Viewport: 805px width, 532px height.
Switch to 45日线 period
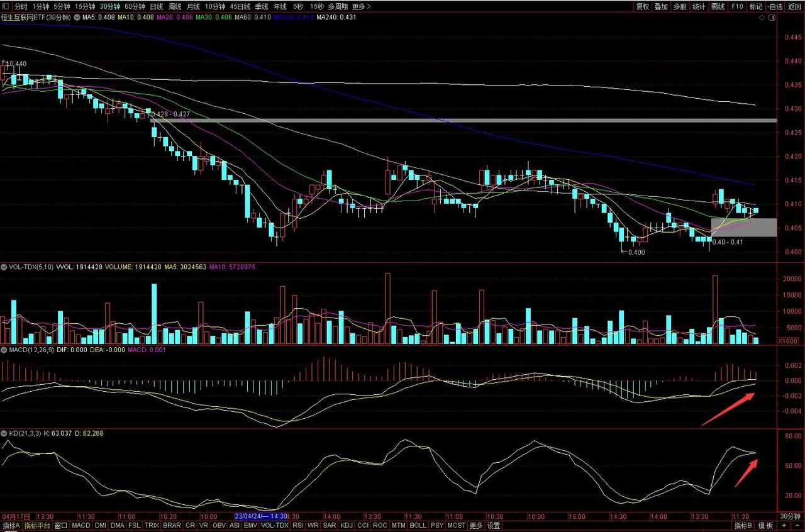point(240,6)
